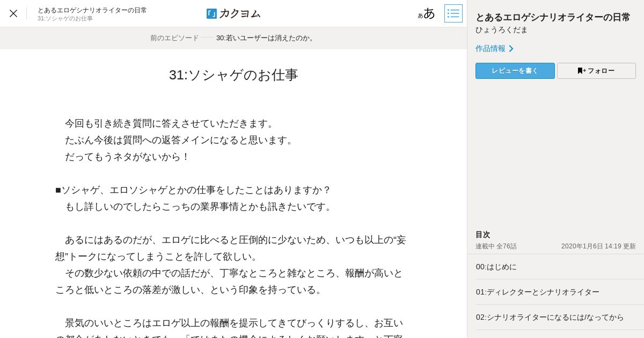The width and height of the screenshot is (644, 338).
Task: Click the work title in the header
Action: click(x=92, y=10)
